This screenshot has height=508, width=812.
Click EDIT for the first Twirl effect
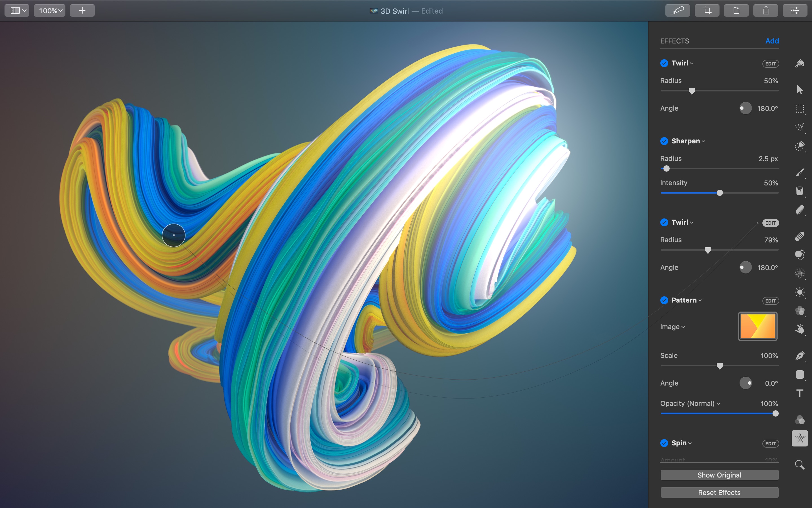coord(770,64)
